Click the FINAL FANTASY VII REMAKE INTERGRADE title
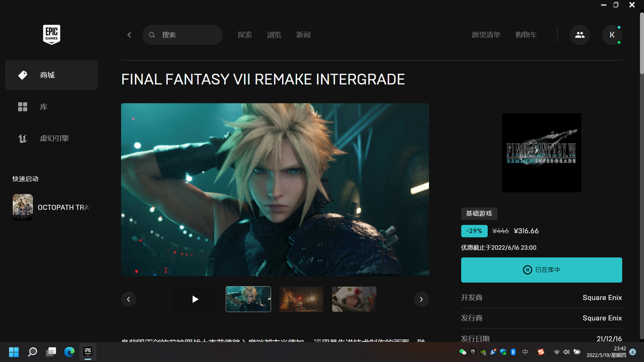 (x=263, y=79)
